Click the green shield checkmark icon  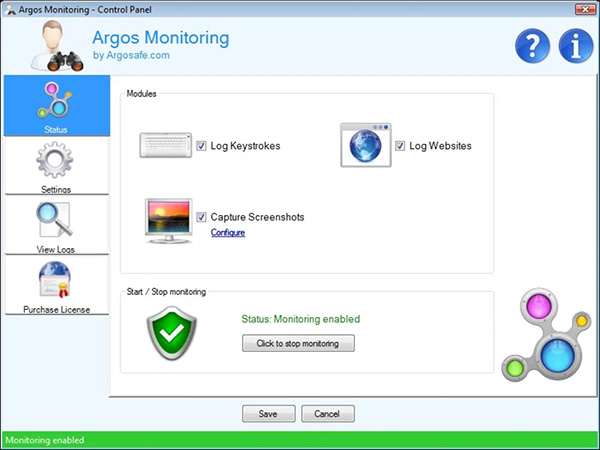coord(172,333)
